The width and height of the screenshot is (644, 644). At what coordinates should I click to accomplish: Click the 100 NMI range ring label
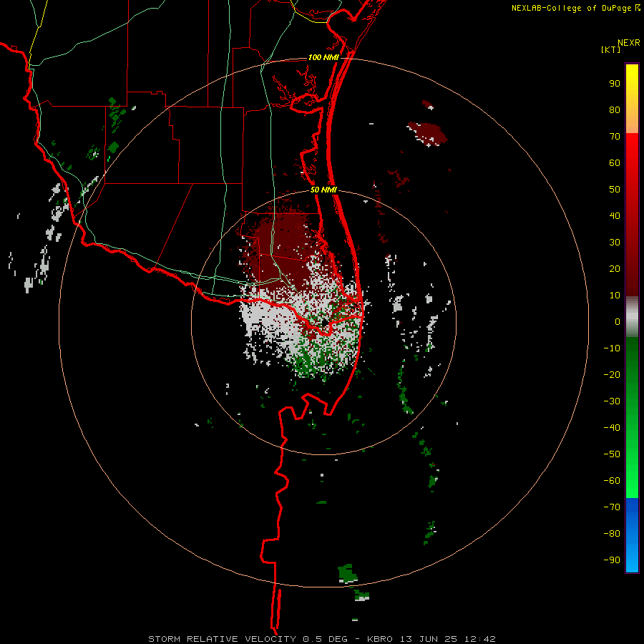click(323, 57)
